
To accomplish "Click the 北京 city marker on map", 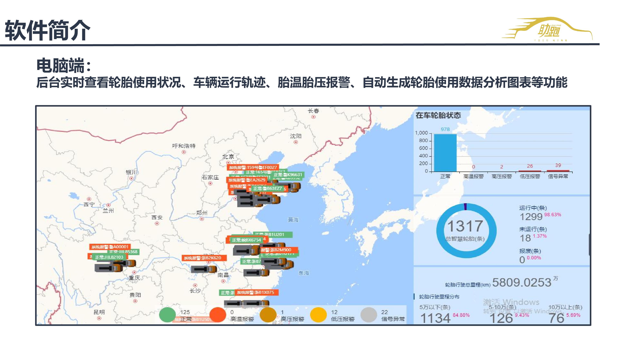I will click(228, 163).
